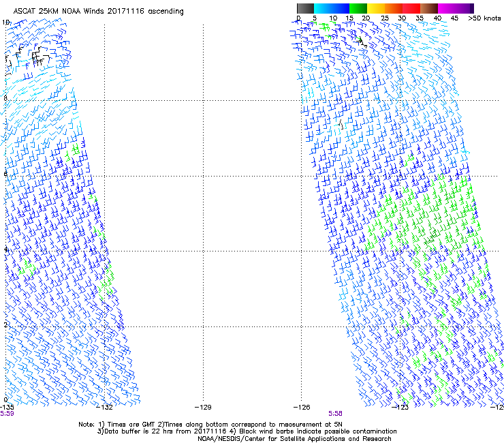The width and height of the screenshot is (504, 443).
Task: Click the orange 25–30 knots legend swatch
Action: 394,8
